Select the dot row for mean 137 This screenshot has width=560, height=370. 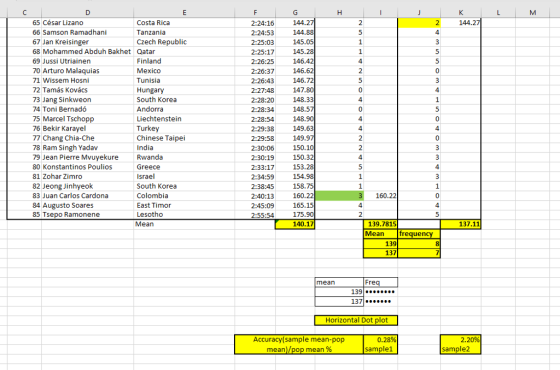pos(380,301)
